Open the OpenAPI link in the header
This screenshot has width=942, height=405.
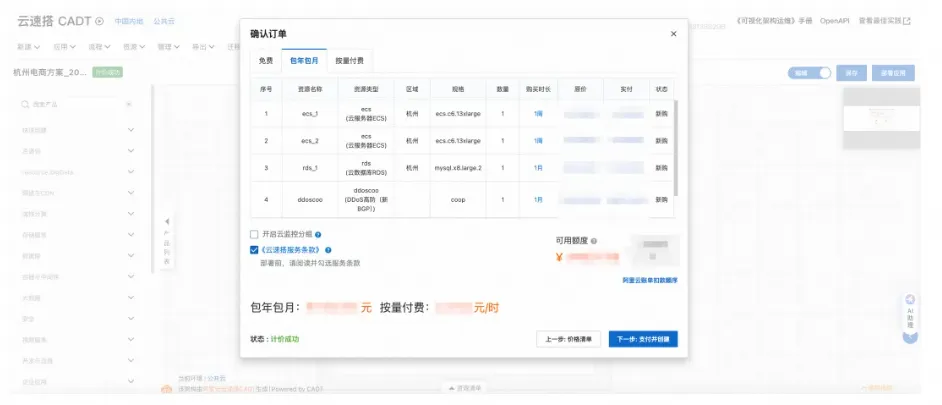click(x=835, y=20)
